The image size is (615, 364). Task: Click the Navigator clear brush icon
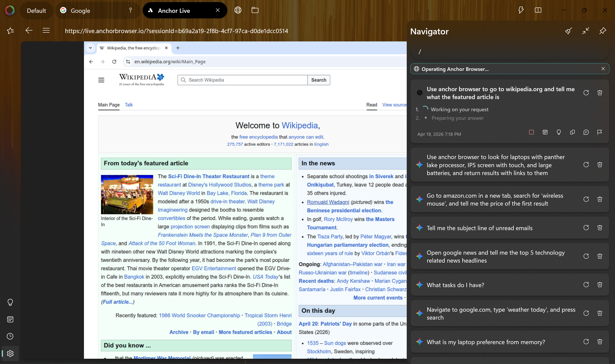pos(569,31)
